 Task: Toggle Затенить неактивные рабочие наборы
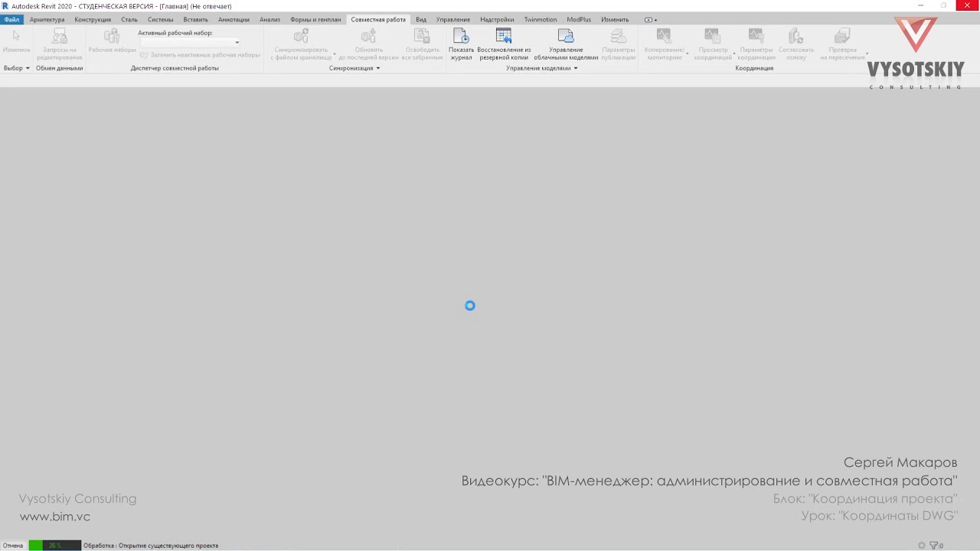click(x=200, y=55)
